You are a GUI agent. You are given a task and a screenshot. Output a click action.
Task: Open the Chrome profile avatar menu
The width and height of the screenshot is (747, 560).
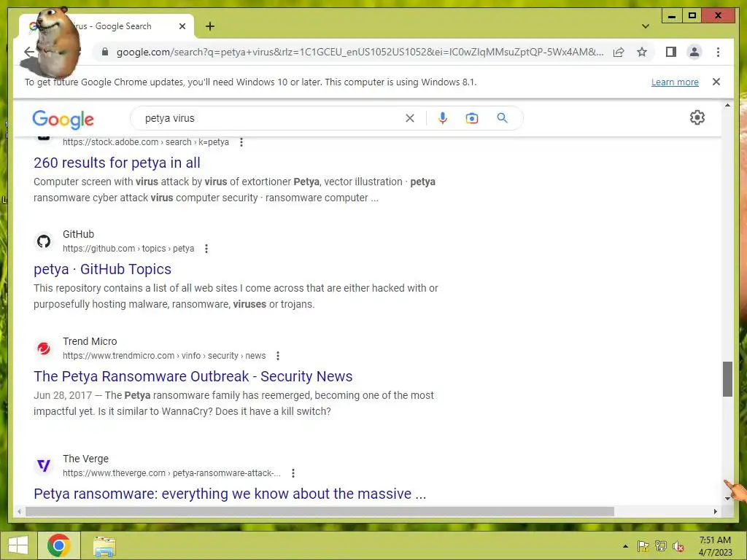pyautogui.click(x=694, y=52)
